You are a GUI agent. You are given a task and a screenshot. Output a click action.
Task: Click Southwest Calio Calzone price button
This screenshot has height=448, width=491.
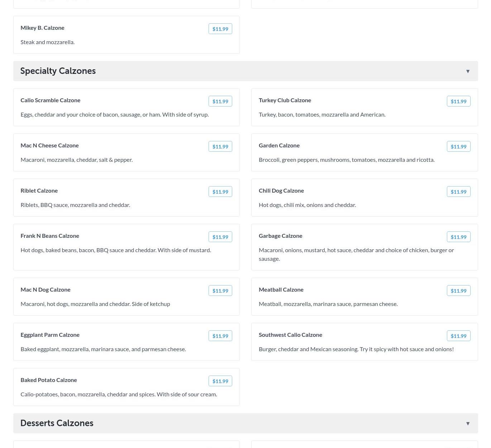point(458,336)
